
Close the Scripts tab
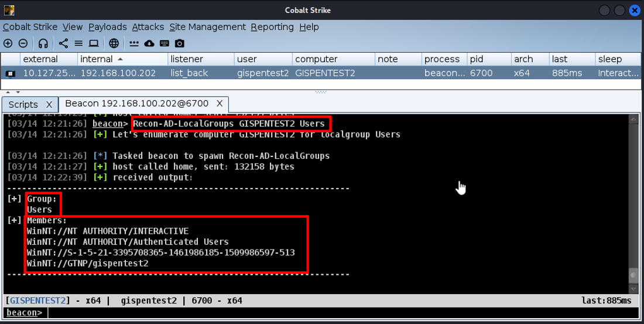(49, 104)
